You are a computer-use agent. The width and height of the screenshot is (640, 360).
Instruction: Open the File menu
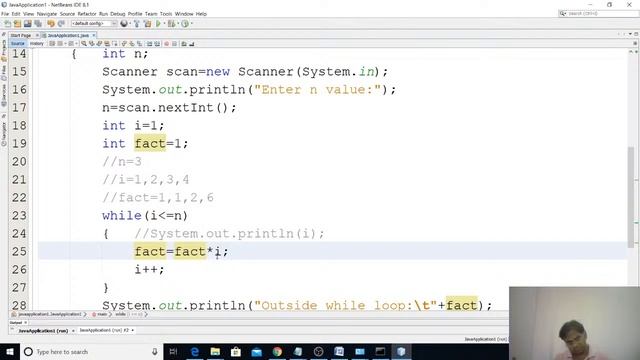(x=5, y=14)
